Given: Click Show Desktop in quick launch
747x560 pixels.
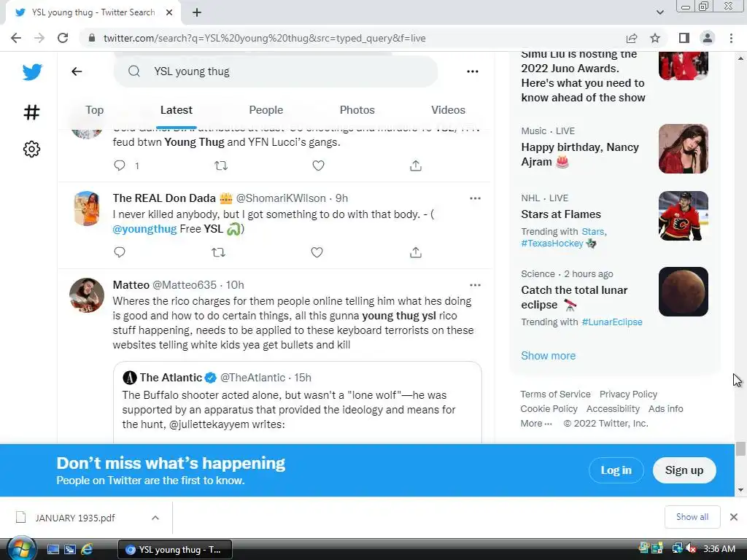Looking at the screenshot, I should pos(53,549).
